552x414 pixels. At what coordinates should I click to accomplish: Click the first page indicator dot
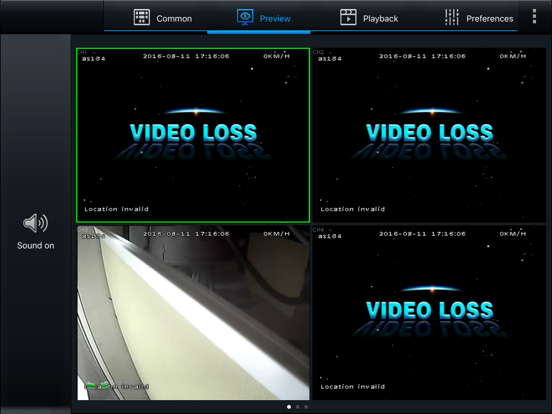[289, 407]
